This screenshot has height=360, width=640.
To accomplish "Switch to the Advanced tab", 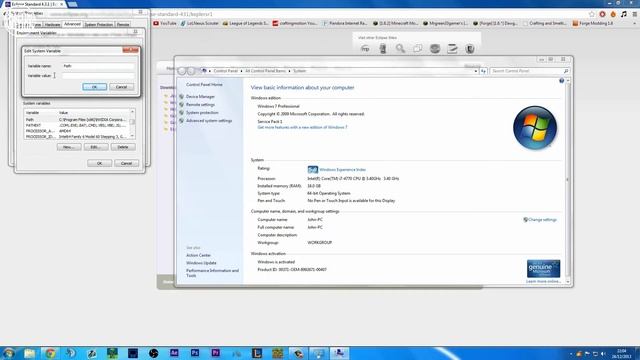I will (72, 24).
